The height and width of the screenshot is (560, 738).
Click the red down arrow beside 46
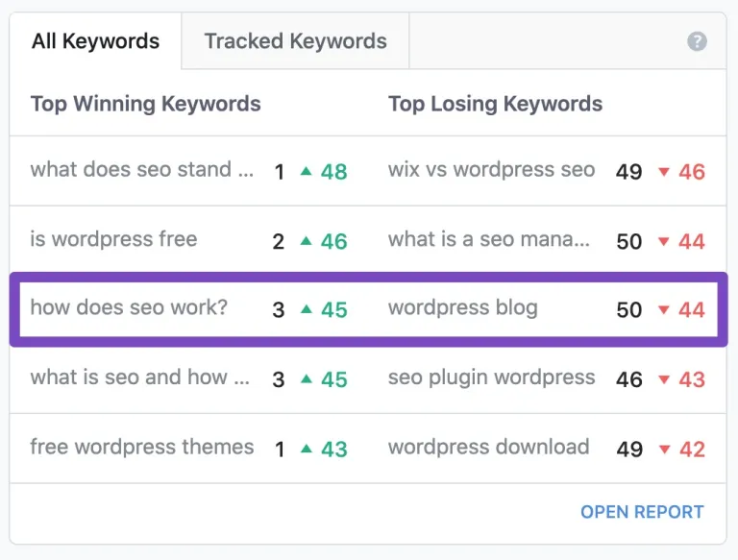664,172
